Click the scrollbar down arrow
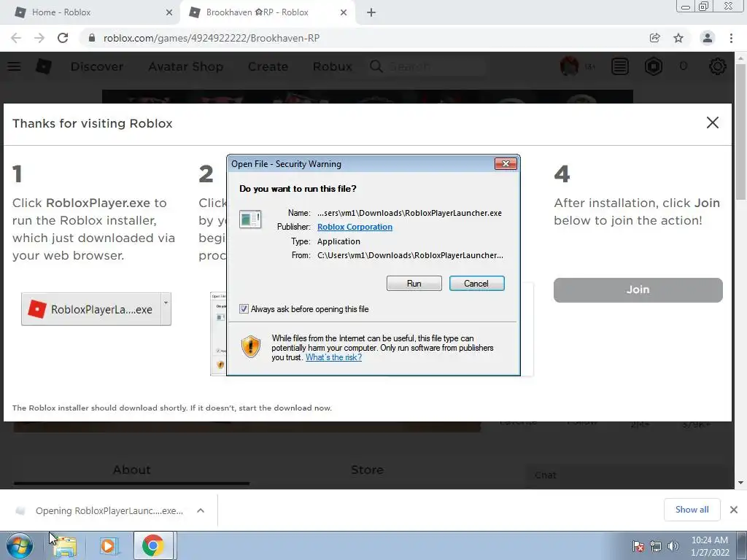 coord(740,483)
